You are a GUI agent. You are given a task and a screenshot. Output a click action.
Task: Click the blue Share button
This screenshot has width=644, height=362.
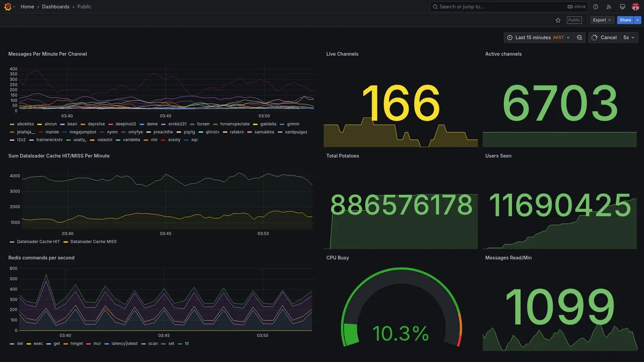625,20
